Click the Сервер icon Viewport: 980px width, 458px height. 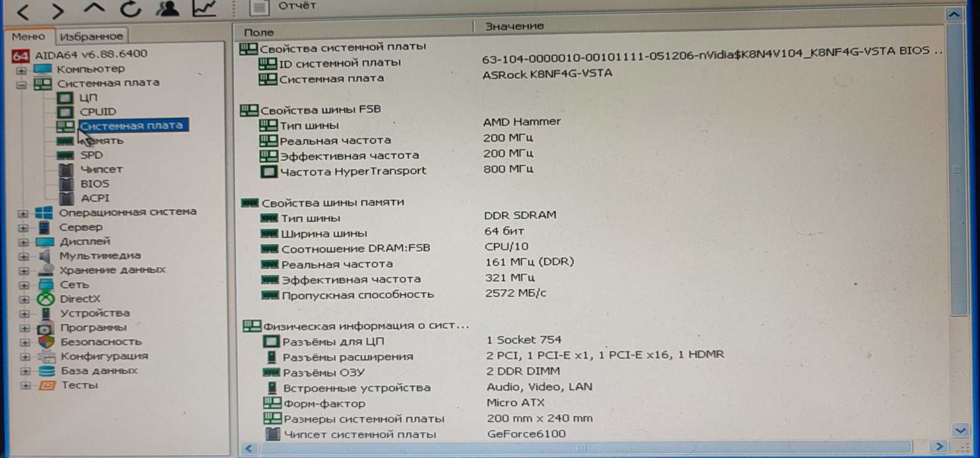click(x=44, y=227)
